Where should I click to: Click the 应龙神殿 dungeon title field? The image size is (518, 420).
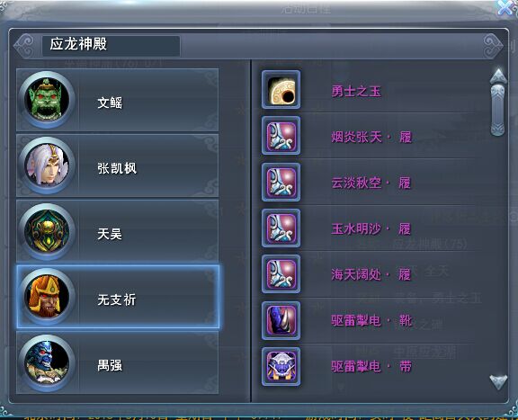click(111, 46)
